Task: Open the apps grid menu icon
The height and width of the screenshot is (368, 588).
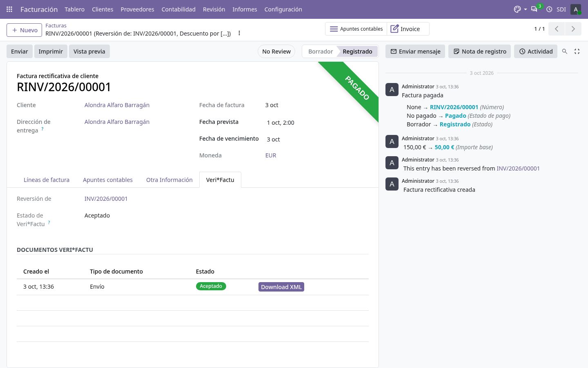Action: coord(9,9)
